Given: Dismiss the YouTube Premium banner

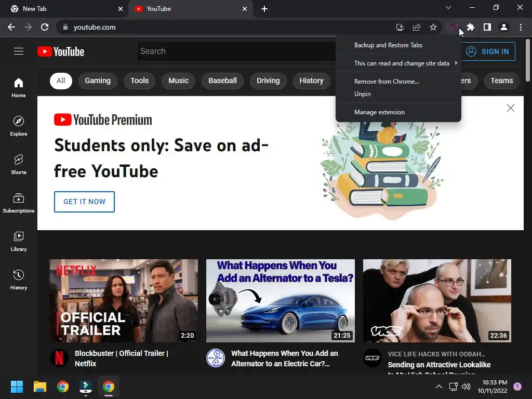Looking at the screenshot, I should point(511,108).
